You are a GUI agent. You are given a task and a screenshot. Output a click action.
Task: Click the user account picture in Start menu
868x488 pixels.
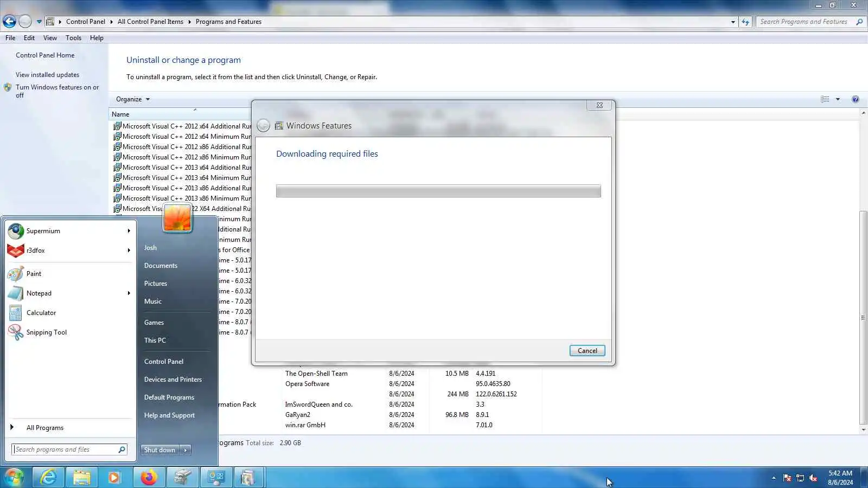point(177,218)
